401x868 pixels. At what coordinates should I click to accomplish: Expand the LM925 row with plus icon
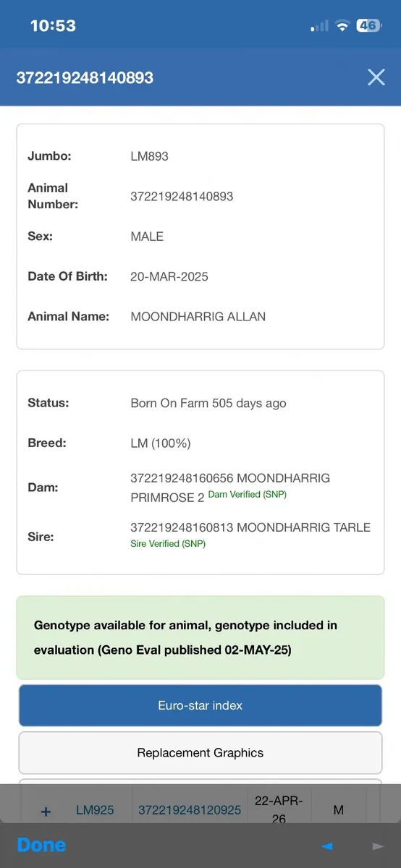click(46, 811)
